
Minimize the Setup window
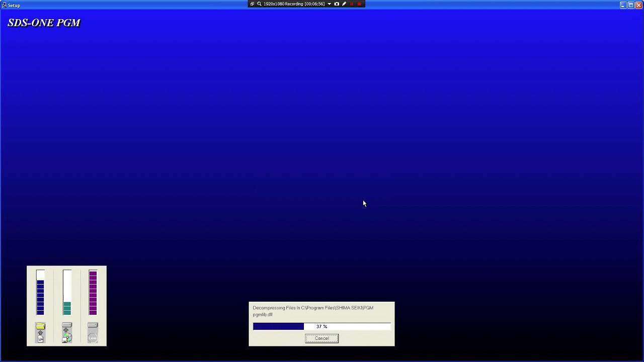623,5
